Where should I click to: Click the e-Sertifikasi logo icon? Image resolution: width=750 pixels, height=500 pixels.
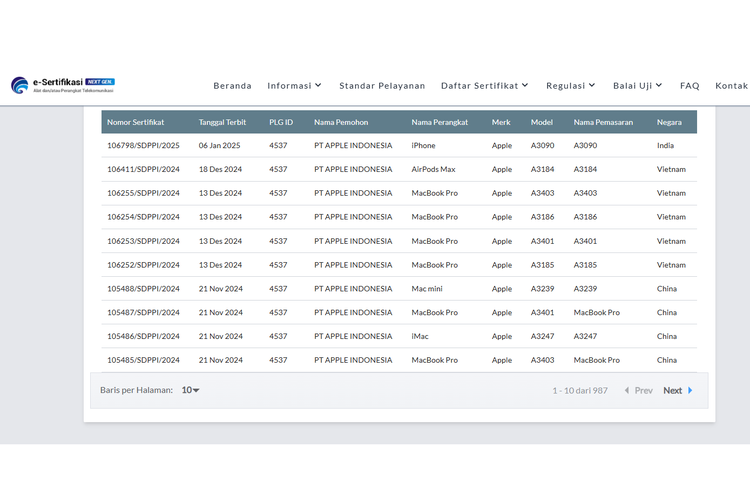tap(20, 86)
